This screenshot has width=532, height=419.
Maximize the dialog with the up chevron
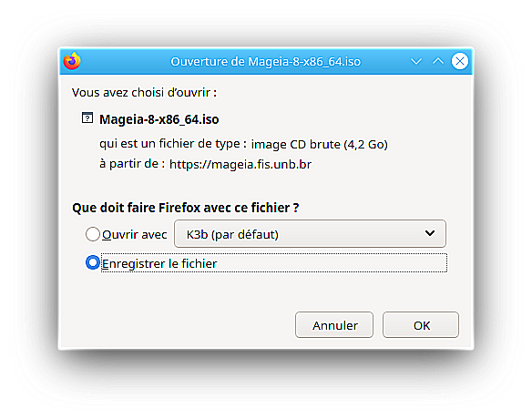click(438, 61)
